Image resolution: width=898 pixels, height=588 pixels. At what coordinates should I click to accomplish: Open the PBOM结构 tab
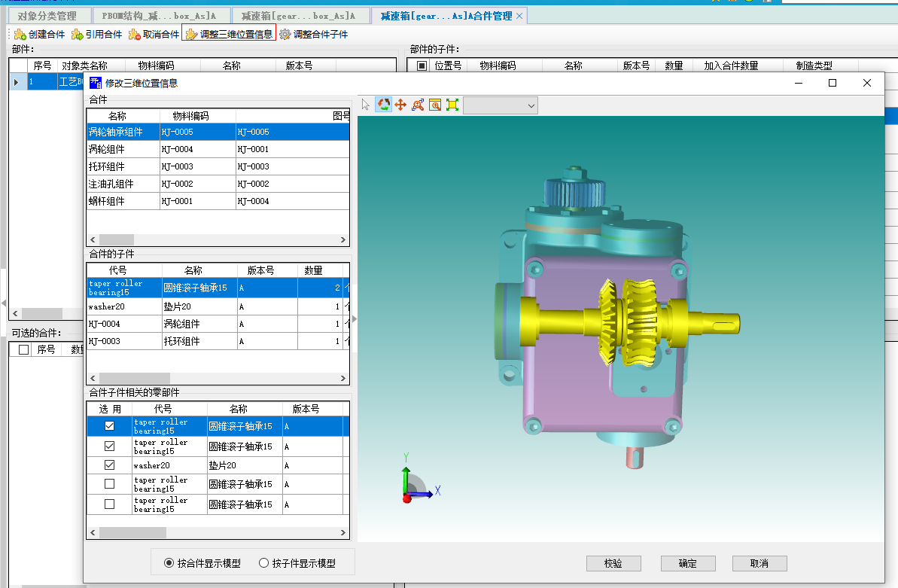pyautogui.click(x=159, y=15)
